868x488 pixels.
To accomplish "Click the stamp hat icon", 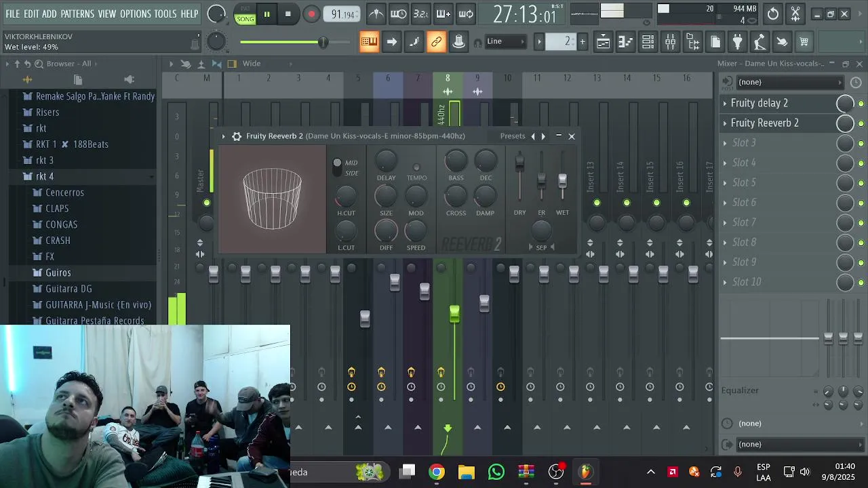I will pos(459,41).
